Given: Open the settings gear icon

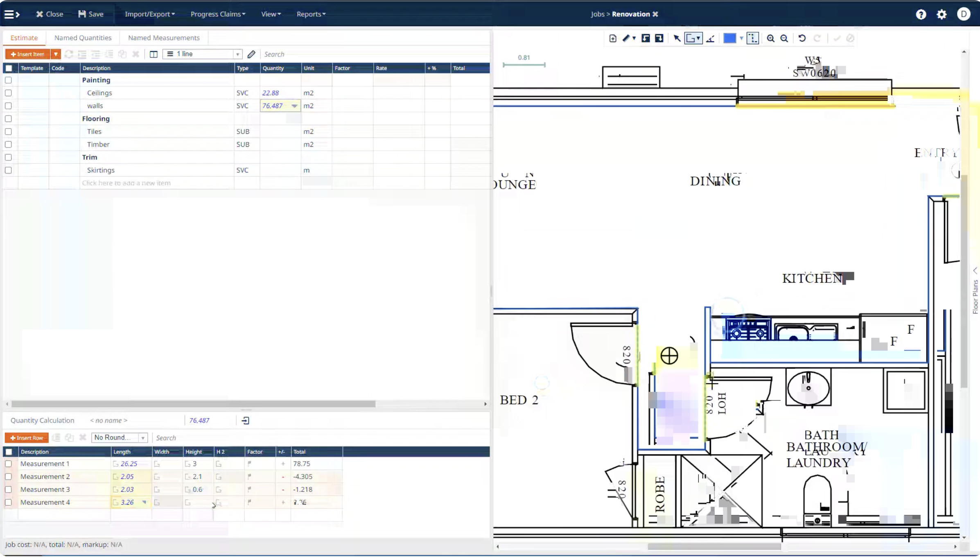Looking at the screenshot, I should [x=942, y=14].
